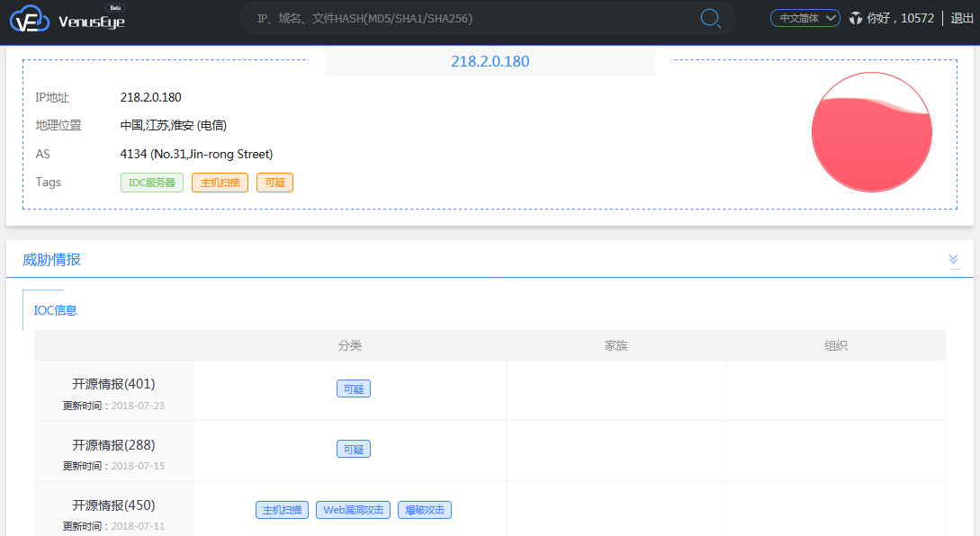Click the 218.2.0.180 title heading

point(490,62)
